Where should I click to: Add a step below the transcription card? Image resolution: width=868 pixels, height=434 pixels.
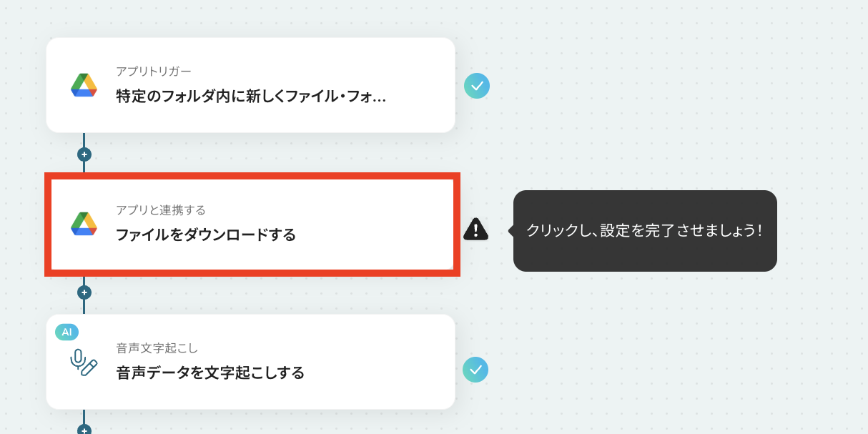tap(84, 430)
